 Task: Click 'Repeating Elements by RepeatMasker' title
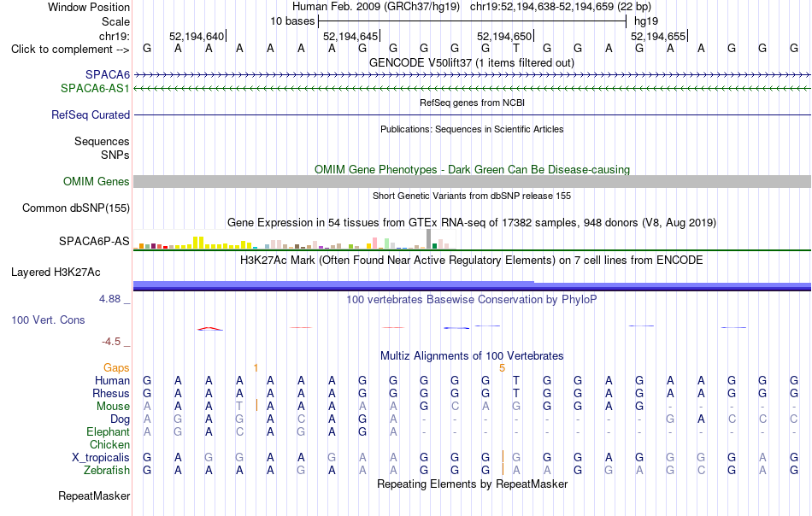[472, 484]
